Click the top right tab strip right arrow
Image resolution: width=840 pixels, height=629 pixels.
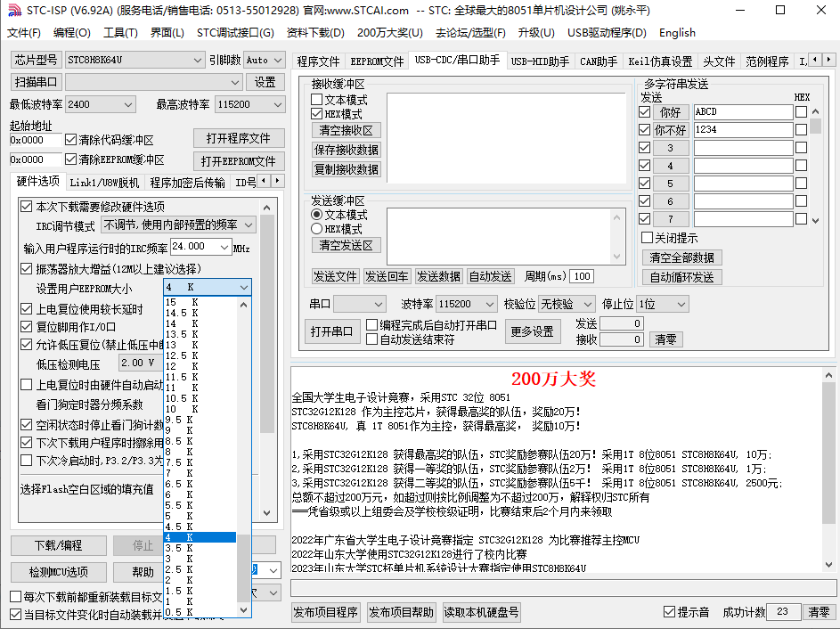click(x=828, y=60)
